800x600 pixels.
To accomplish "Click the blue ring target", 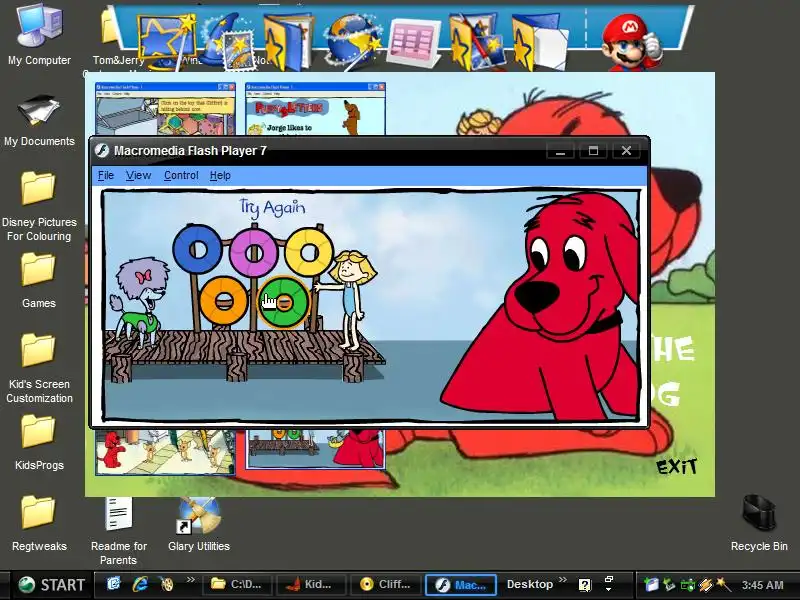I will click(x=197, y=250).
